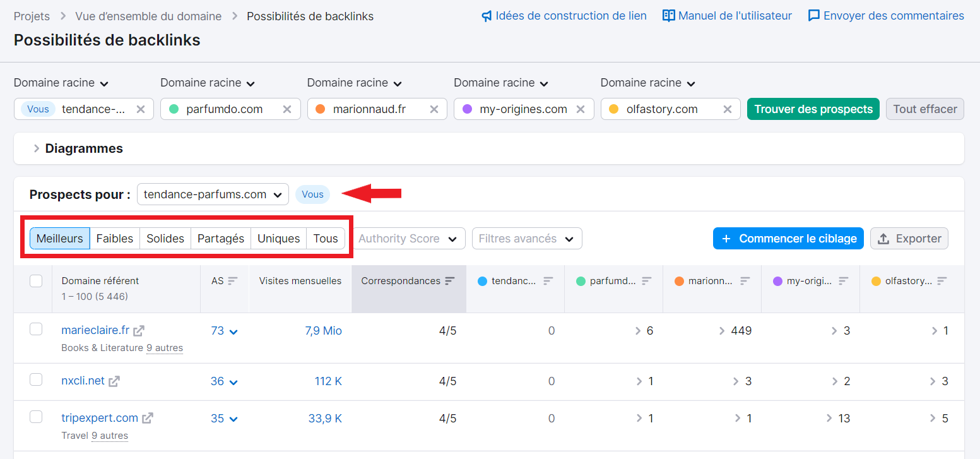Open external link icon for marieclaire.fr
The width and height of the screenshot is (980, 459).
click(x=139, y=331)
